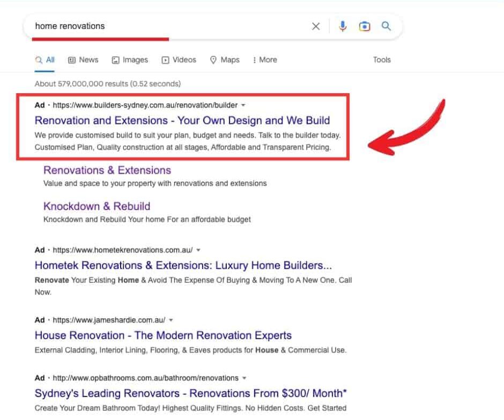Image resolution: width=504 pixels, height=420 pixels.
Task: Switch to the Images tab
Action: tap(130, 60)
